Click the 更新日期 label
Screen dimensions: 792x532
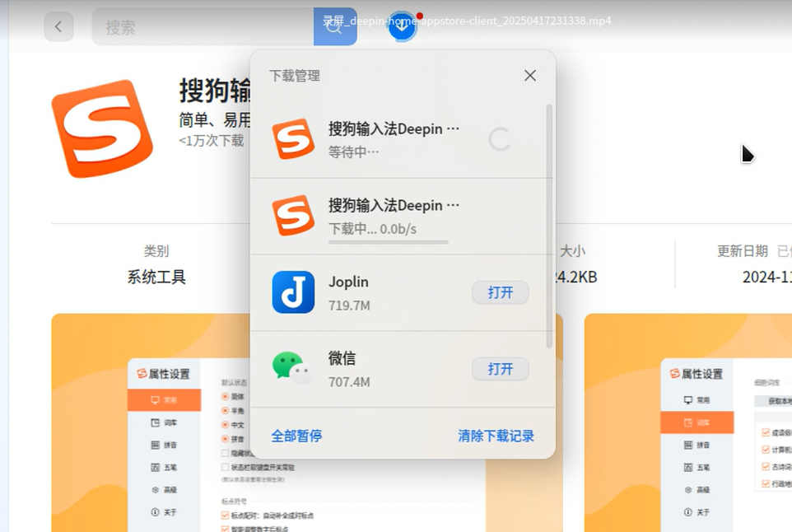coord(743,251)
